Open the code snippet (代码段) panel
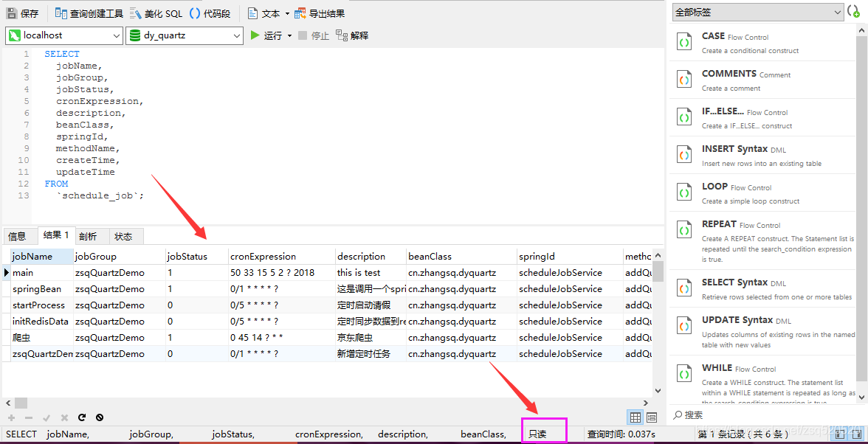Image resolution: width=868 pixels, height=444 pixels. tap(210, 13)
